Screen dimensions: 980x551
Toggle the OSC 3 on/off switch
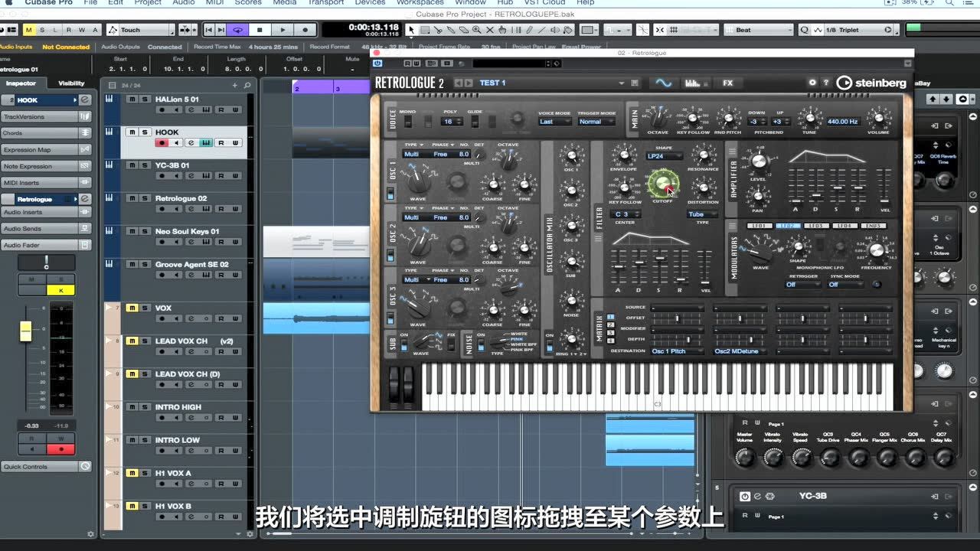390,317
